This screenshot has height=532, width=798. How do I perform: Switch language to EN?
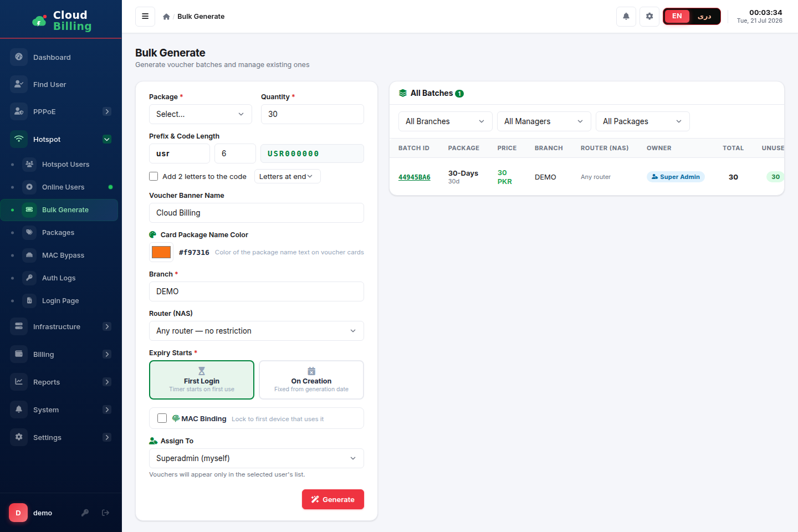(x=677, y=16)
